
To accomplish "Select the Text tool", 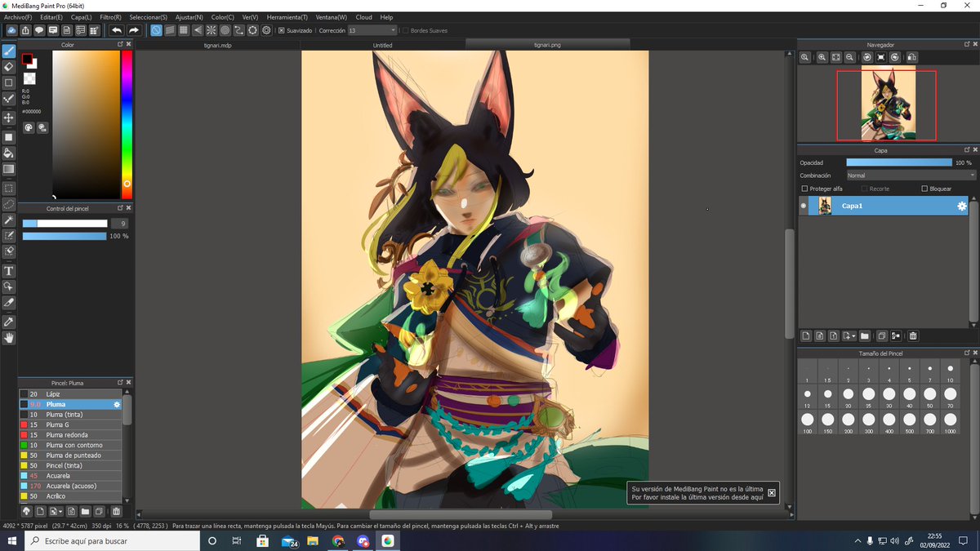I will [x=9, y=271].
